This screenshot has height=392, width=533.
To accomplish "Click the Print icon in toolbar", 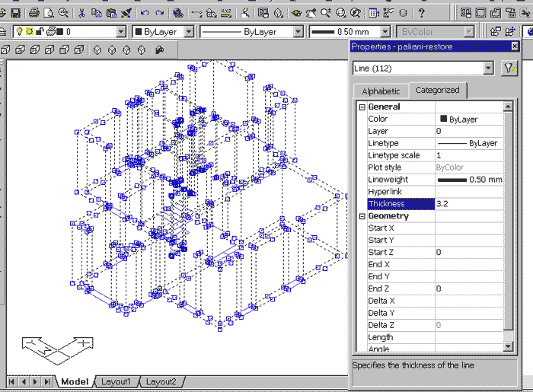I will pyautogui.click(x=34, y=13).
